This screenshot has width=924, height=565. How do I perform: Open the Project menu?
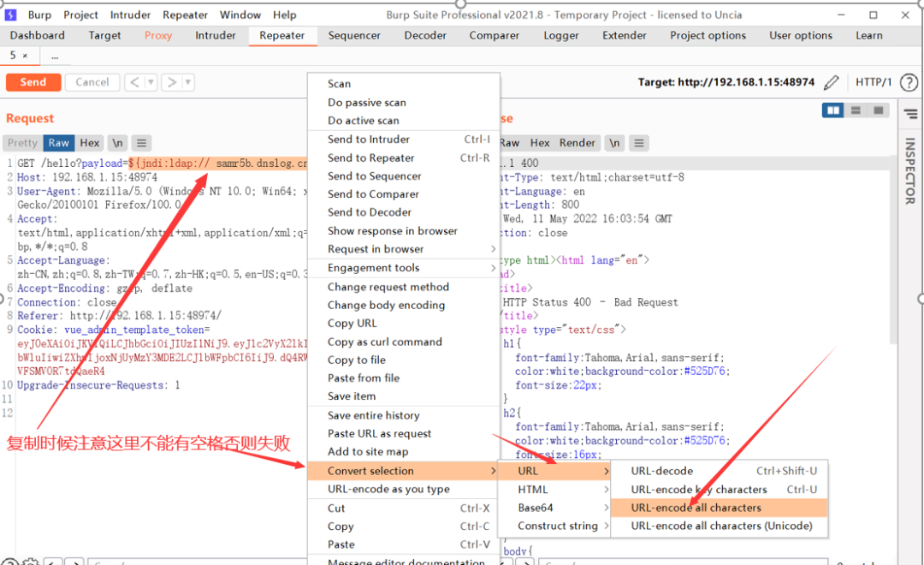tap(80, 15)
